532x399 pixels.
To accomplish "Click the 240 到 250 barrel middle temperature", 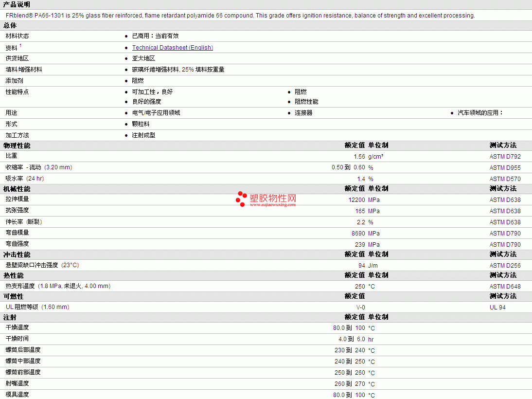I will coord(350,362).
